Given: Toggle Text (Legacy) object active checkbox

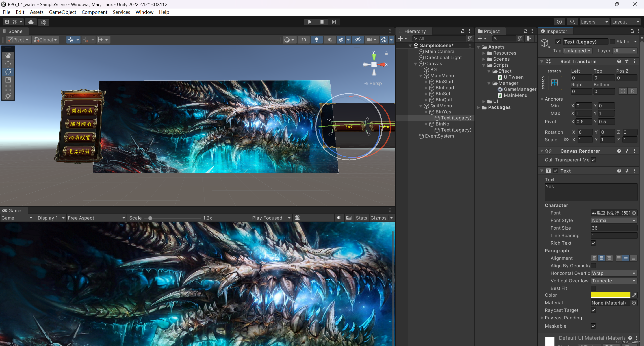Looking at the screenshot, I should coord(558,42).
